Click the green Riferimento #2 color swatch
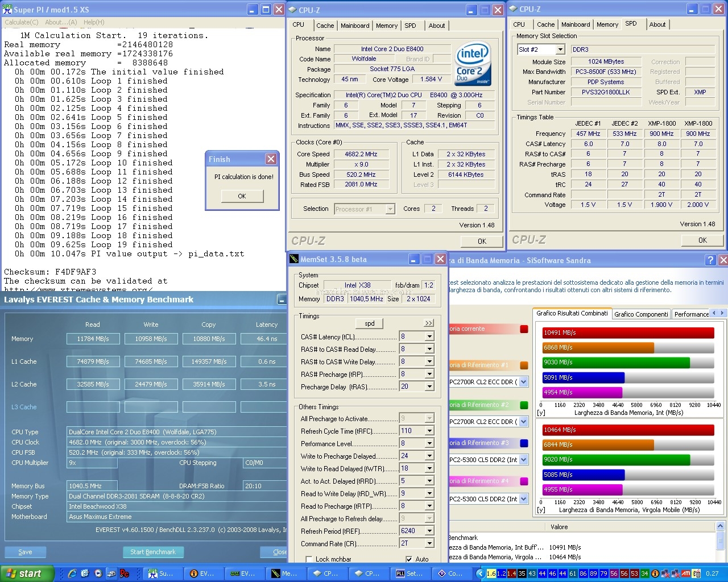This screenshot has height=582, width=728. pyautogui.click(x=524, y=405)
